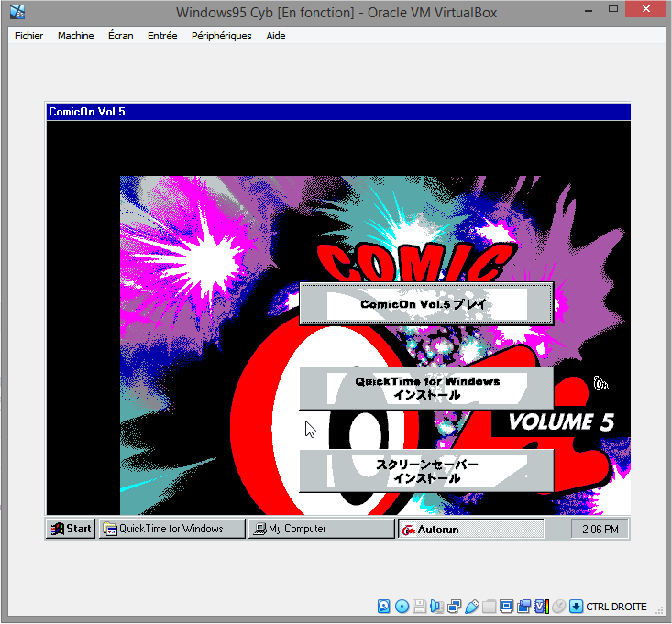
Task: Click the recording status icon
Action: [524, 607]
